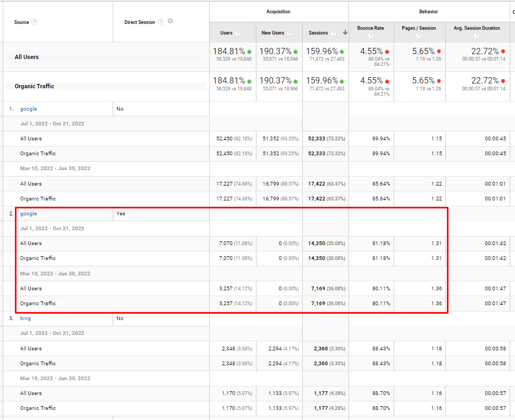The width and height of the screenshot is (515, 420).
Task: Open help icon under Avg. Session Duration
Action: tap(477, 36)
